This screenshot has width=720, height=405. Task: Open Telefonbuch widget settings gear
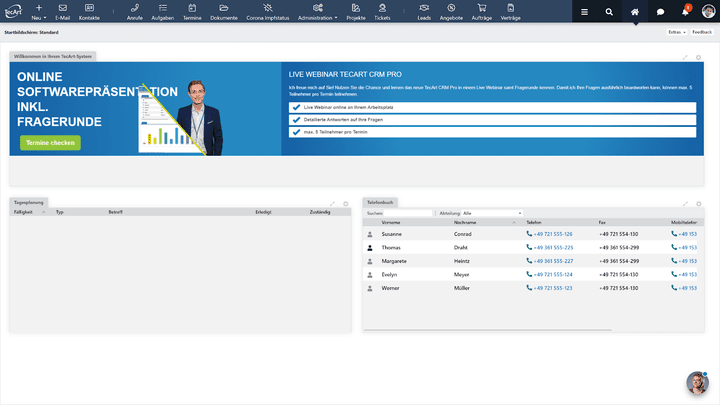(x=698, y=203)
